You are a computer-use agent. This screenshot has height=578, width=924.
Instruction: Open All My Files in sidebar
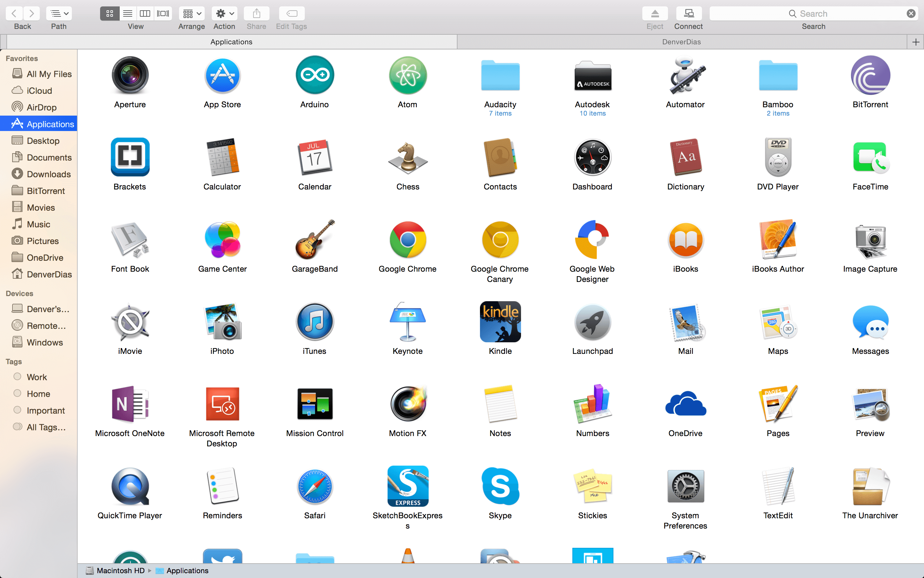38,74
